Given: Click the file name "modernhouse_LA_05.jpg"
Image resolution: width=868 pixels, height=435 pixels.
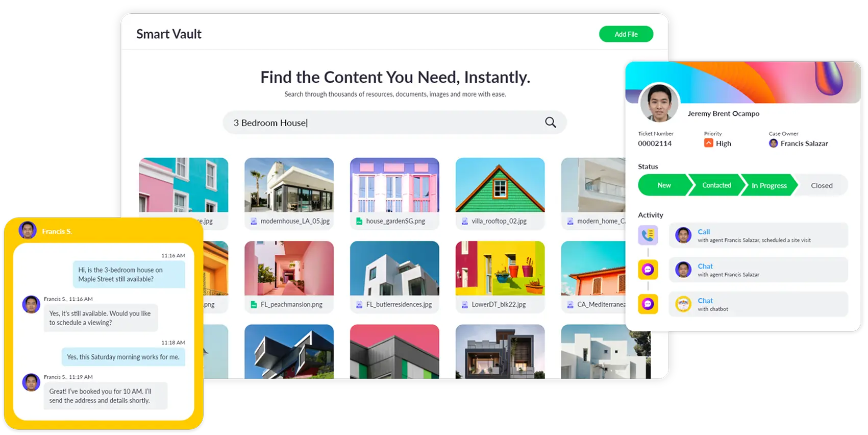Looking at the screenshot, I should tap(295, 221).
